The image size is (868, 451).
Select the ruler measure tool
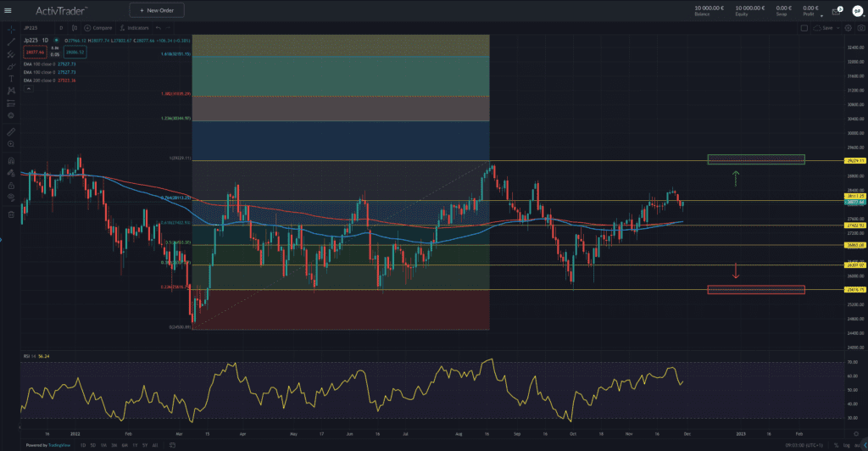tap(11, 131)
